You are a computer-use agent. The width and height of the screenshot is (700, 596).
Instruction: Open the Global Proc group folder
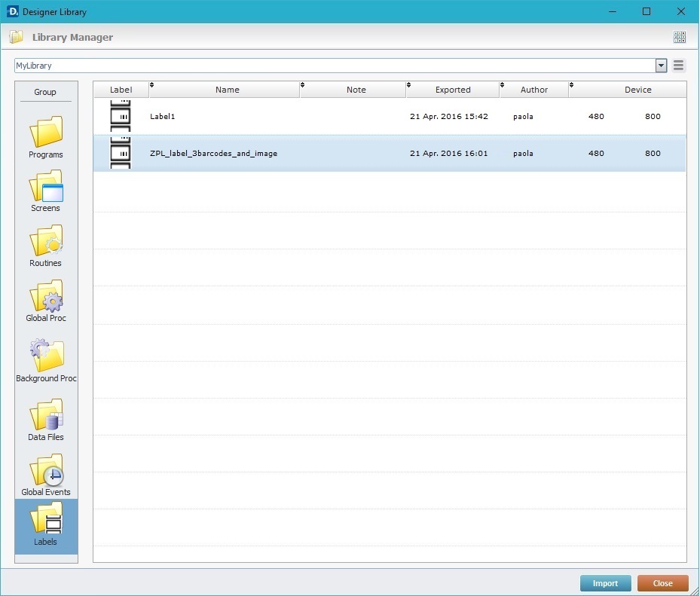46,301
